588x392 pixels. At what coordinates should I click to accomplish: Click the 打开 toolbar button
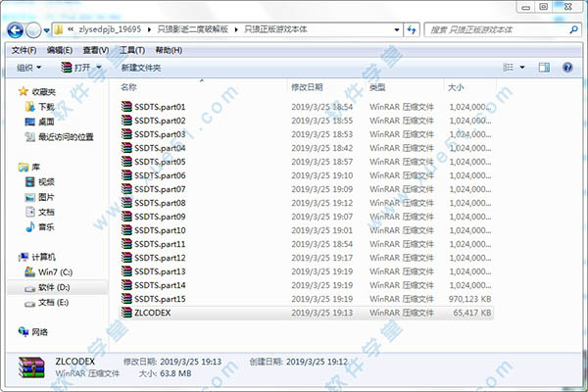tap(76, 68)
